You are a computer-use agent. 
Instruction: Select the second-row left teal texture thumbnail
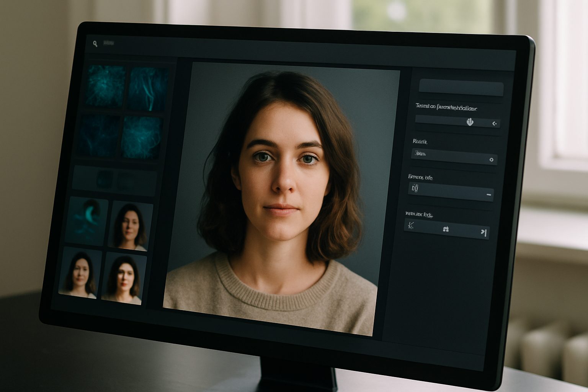click(98, 135)
